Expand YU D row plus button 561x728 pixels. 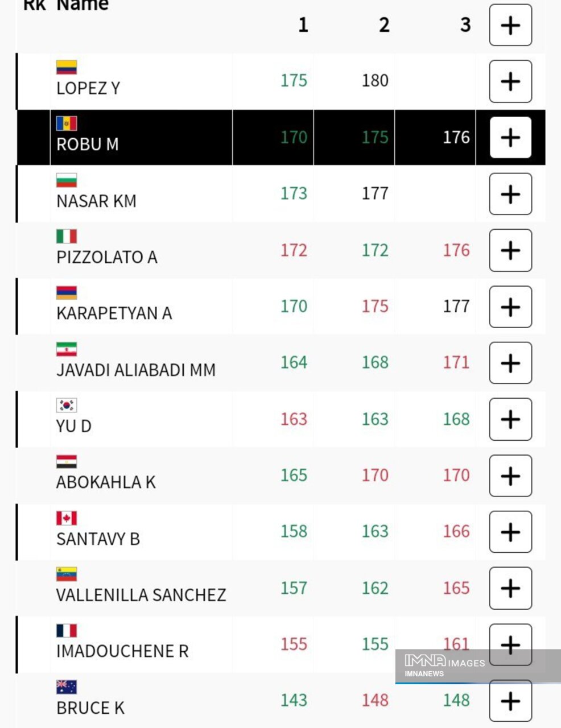tap(510, 419)
